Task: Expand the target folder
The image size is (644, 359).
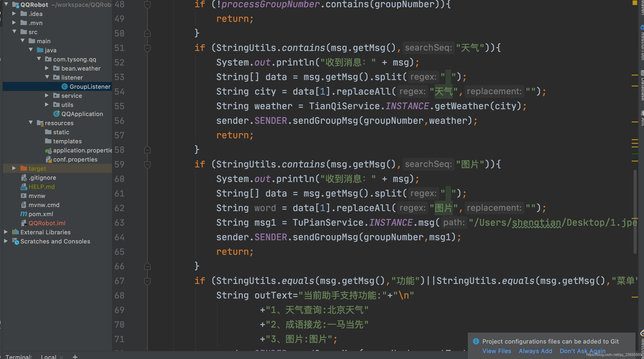Action: tap(14, 168)
